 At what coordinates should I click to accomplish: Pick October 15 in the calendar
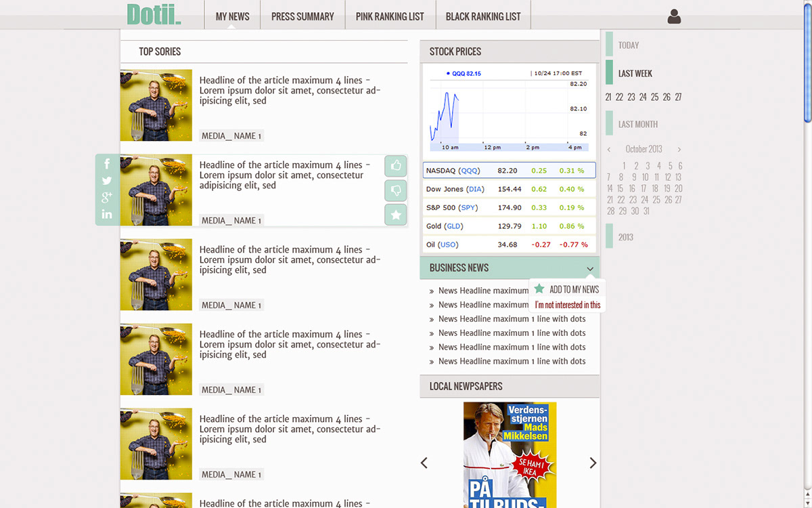click(x=621, y=188)
